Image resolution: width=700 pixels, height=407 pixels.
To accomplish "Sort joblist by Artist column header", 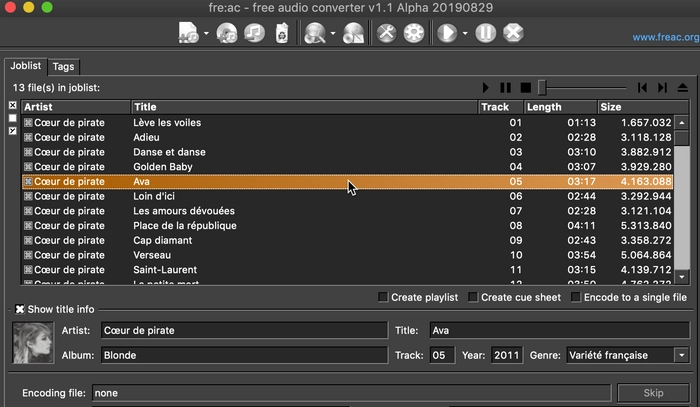I will coord(76,107).
